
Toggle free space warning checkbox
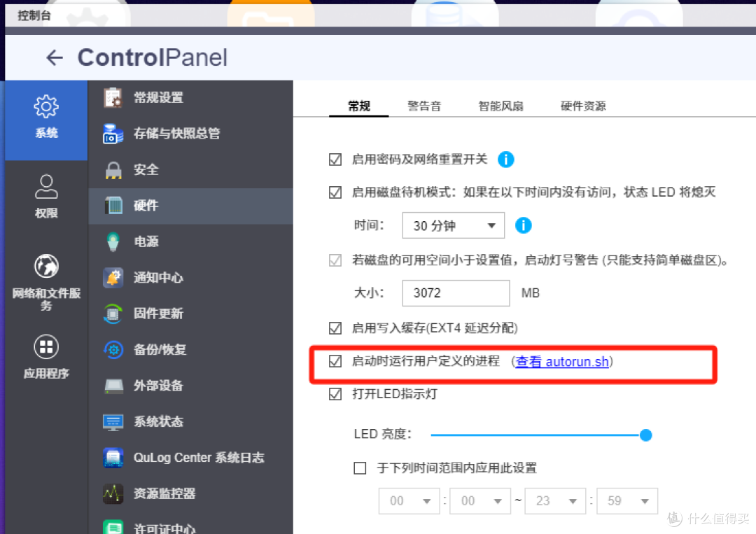point(335,260)
